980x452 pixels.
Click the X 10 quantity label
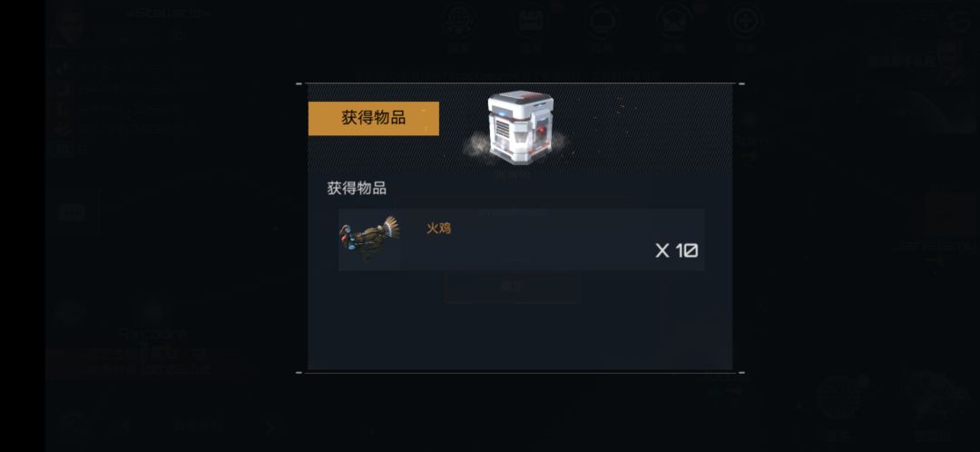tap(676, 251)
